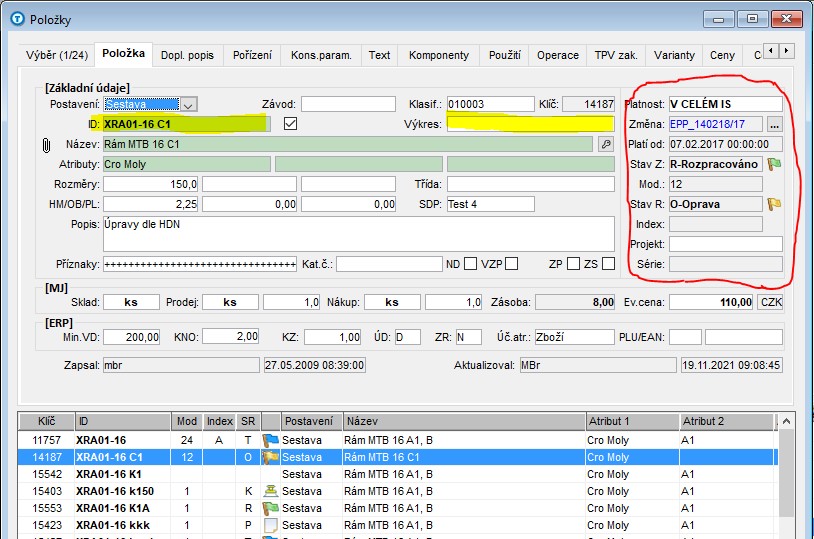814x539 pixels.
Task: Sort the list by the ID column header
Action: [123, 422]
